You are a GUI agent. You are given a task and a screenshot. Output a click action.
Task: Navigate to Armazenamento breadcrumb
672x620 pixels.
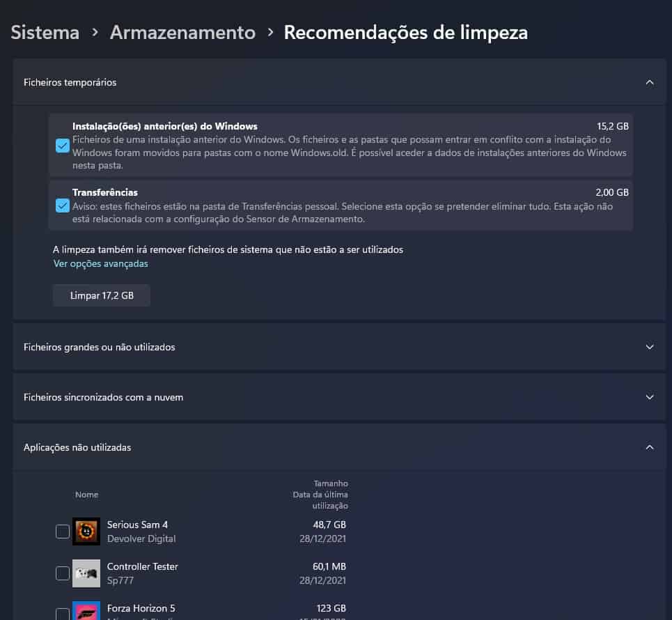(x=182, y=33)
